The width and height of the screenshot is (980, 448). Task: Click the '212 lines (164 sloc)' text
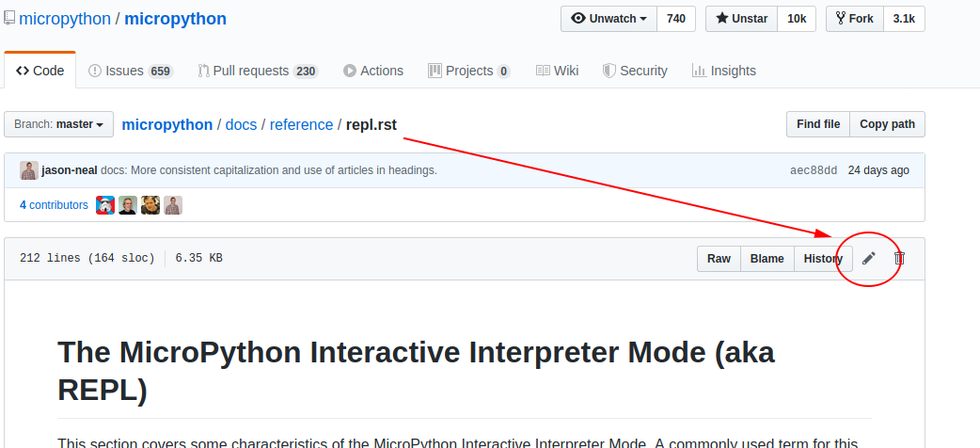[x=87, y=258]
